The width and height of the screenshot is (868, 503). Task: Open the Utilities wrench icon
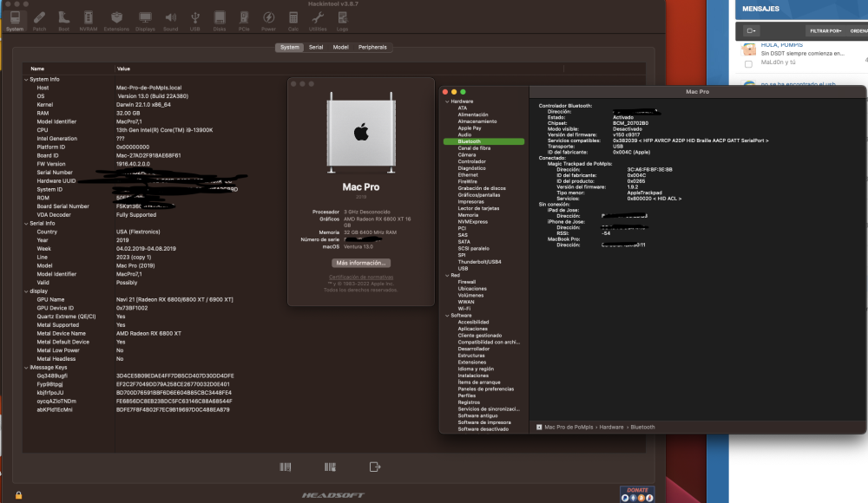click(x=318, y=21)
